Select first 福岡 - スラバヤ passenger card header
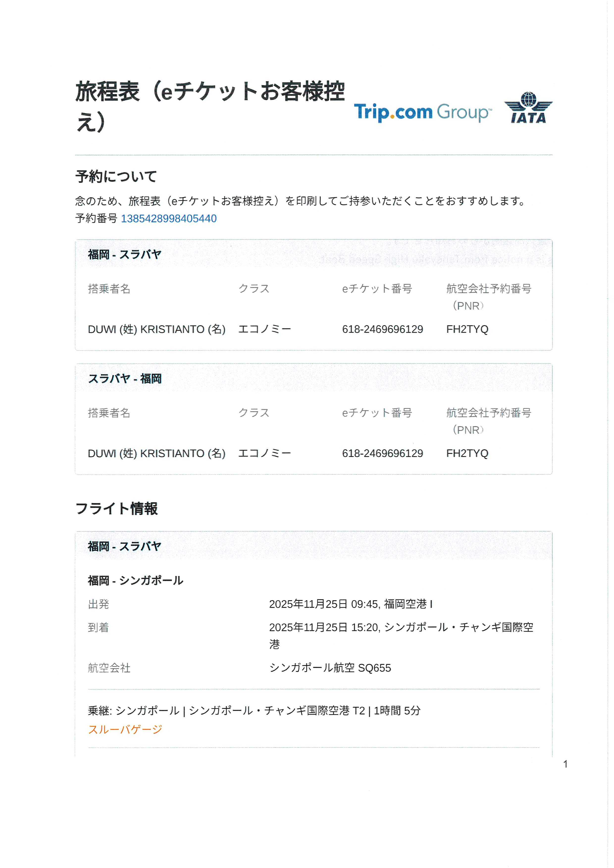Screen dimensions: 614x868 [125, 254]
